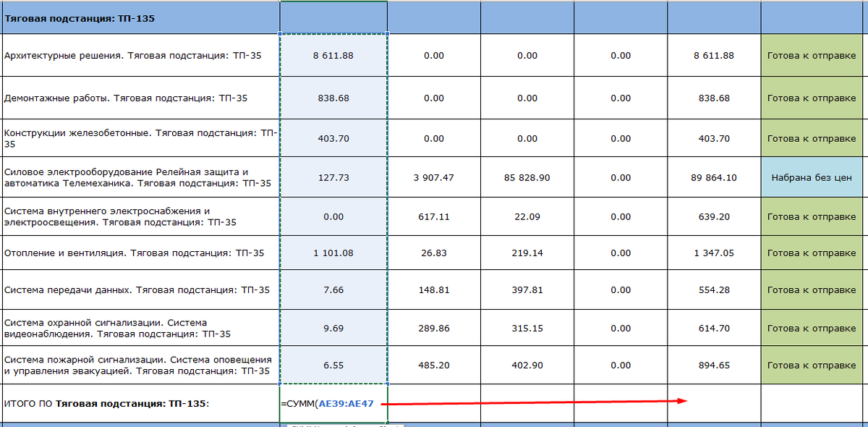868x427 pixels.
Task: Click the cell with value 554.28
Action: pyautogui.click(x=714, y=289)
